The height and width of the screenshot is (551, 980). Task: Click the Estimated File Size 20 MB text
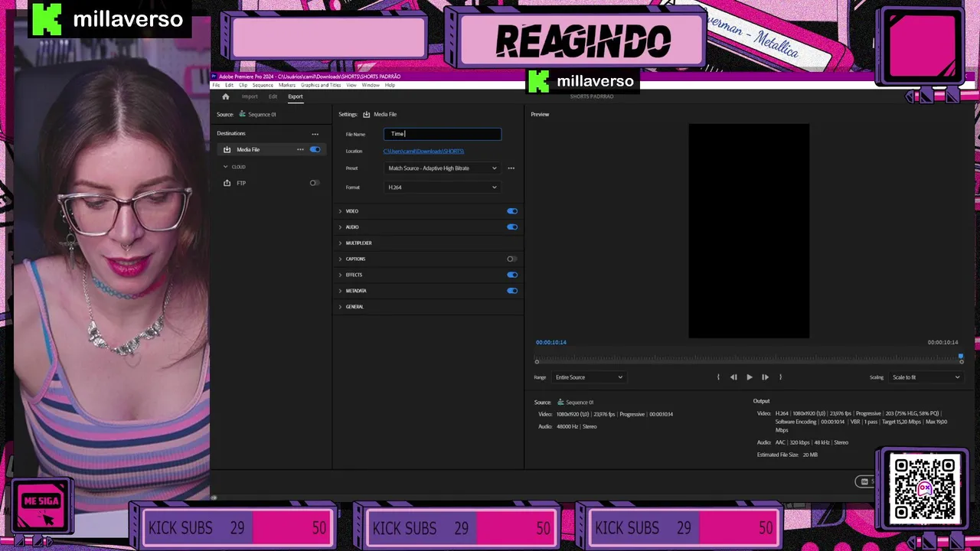pyautogui.click(x=787, y=455)
